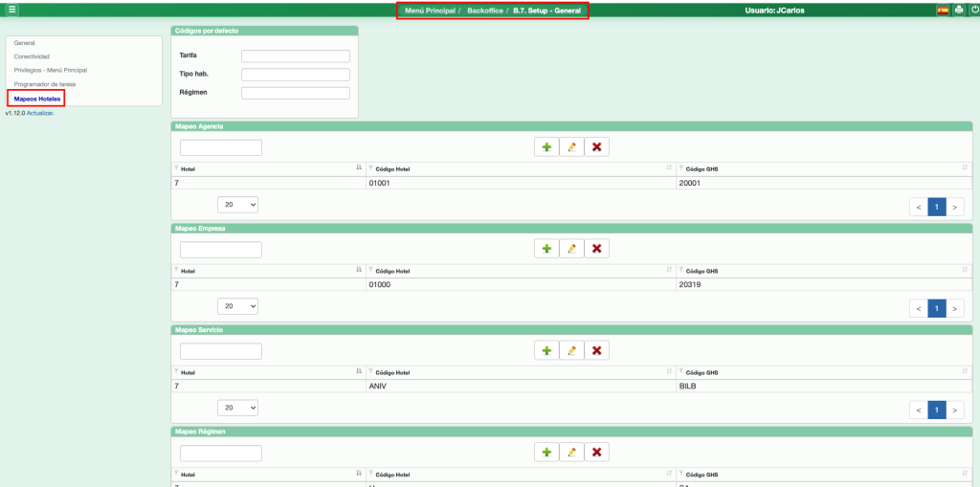980x487 pixels.
Task: Delete selected record in Mapeo Régimen
Action: 596,452
